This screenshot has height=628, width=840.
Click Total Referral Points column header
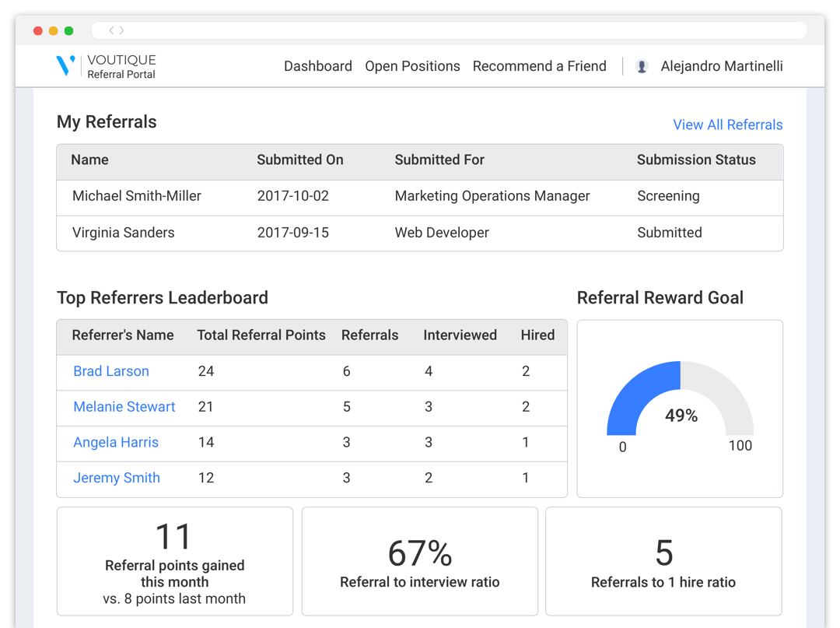(261, 335)
